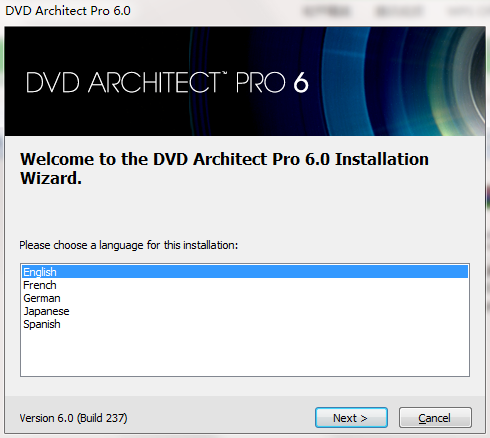The width and height of the screenshot is (490, 438).
Task: Click empty space inside language list box
Action: pos(245,353)
